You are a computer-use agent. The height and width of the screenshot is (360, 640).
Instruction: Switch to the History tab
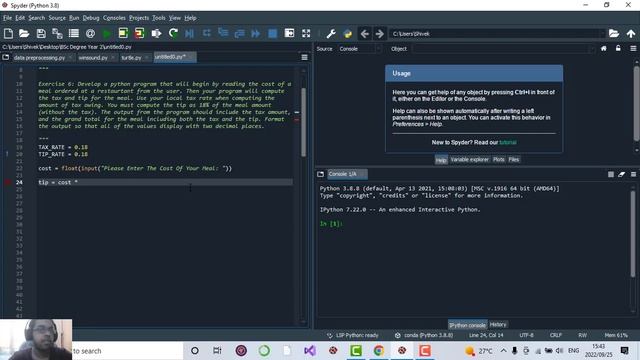pos(498,324)
